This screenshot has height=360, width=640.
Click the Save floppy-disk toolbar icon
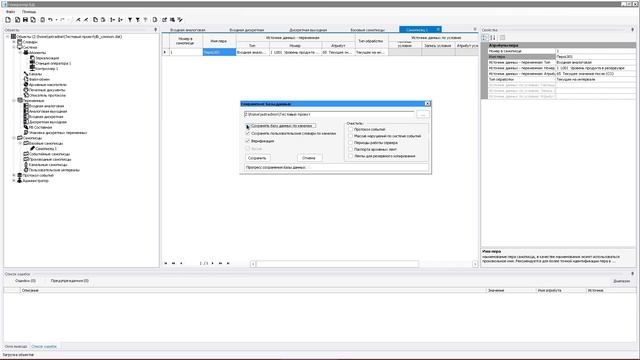click(25, 20)
